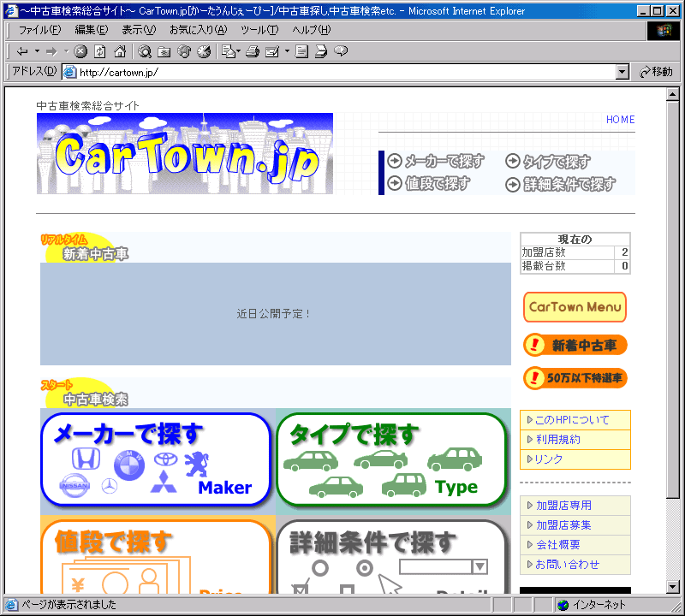Viewport: 685px width, 616px height.
Task: Open the Favorites pane from toolbar
Action: (164, 51)
